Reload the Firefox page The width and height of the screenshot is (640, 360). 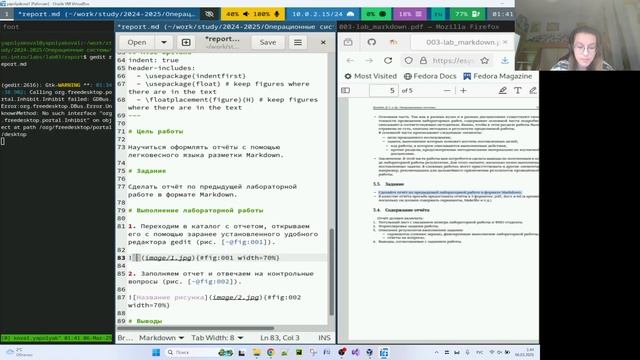pos(388,60)
